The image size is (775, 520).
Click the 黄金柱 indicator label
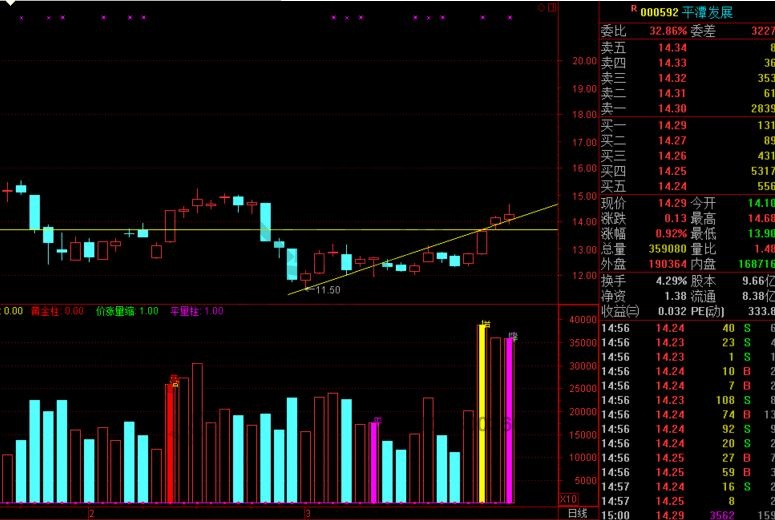(44, 311)
